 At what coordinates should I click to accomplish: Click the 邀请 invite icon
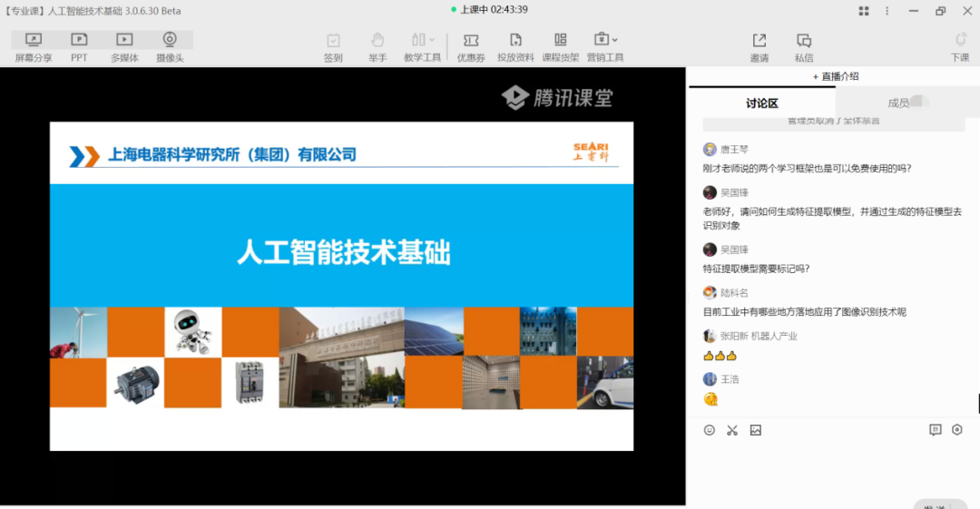click(759, 46)
